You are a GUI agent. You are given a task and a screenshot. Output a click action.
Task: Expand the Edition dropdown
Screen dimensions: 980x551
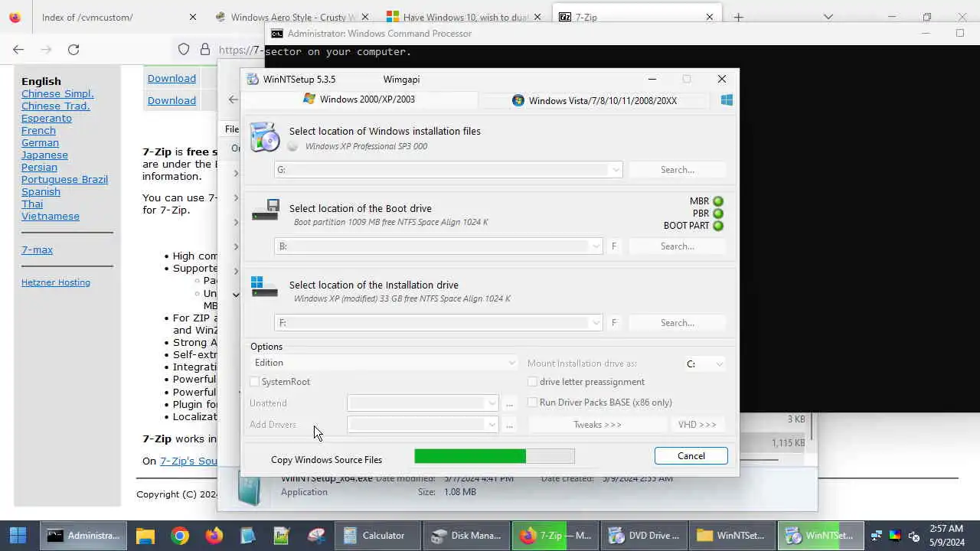[x=385, y=363]
